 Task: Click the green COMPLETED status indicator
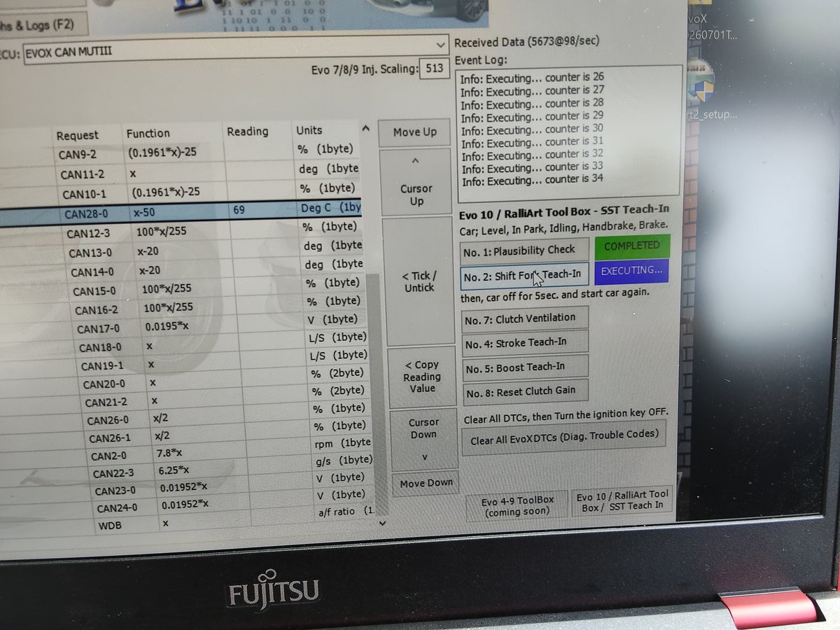(x=632, y=246)
